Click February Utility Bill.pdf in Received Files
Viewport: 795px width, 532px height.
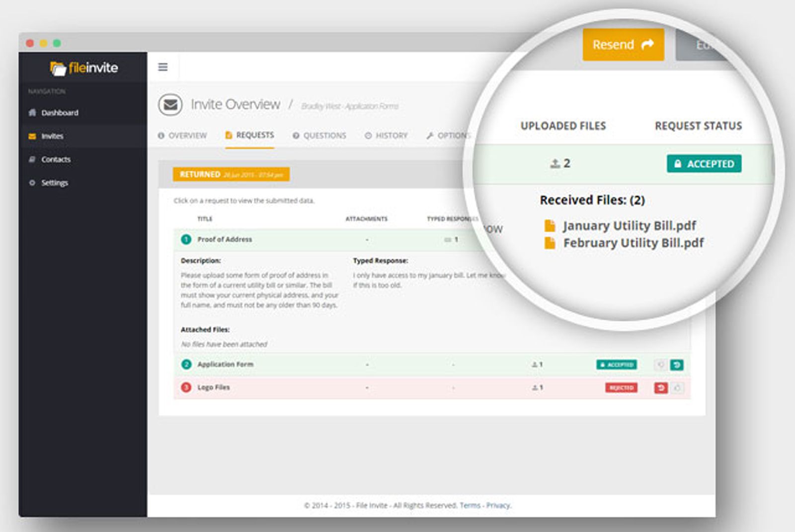[x=633, y=243]
